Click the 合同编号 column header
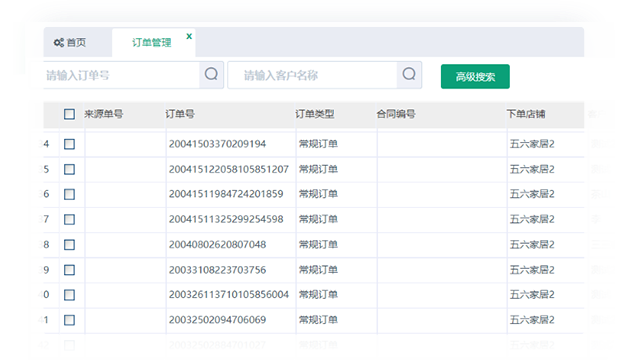Screen dimensions: 640x360 coord(396,114)
